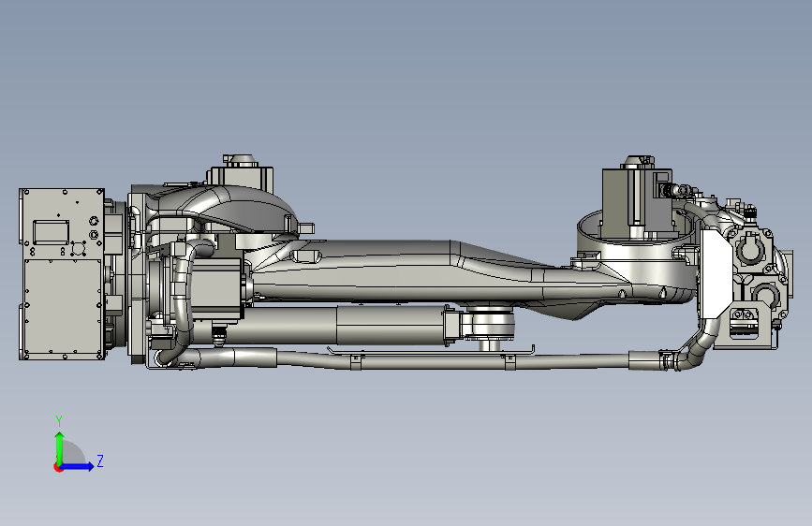The image size is (812, 526).
Task: Select the rectangular control box on the arm's left end
Action: click(62, 274)
